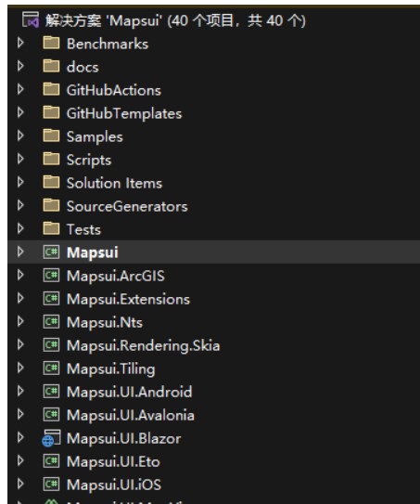Expand the Mapsui.UI.Avalonia project node
Viewport: 420px width, 504px height.
tap(20, 414)
